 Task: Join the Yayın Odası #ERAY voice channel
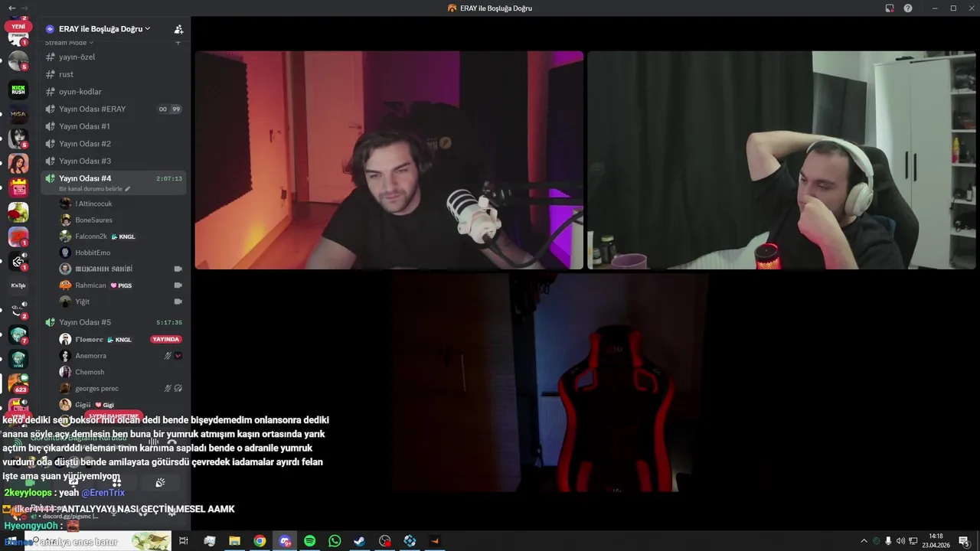point(113,109)
